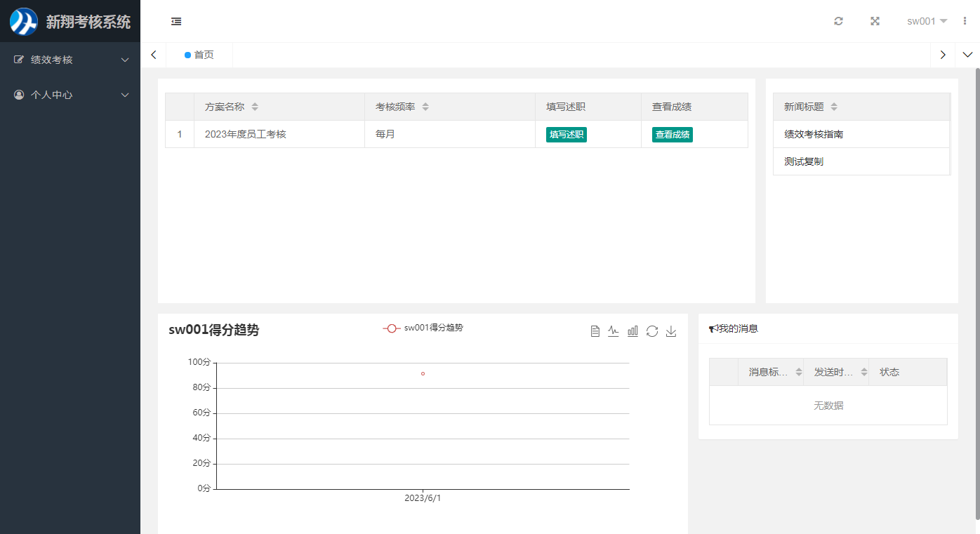980x534 pixels.
Task: Switch the chart to line chart type
Action: tap(614, 331)
